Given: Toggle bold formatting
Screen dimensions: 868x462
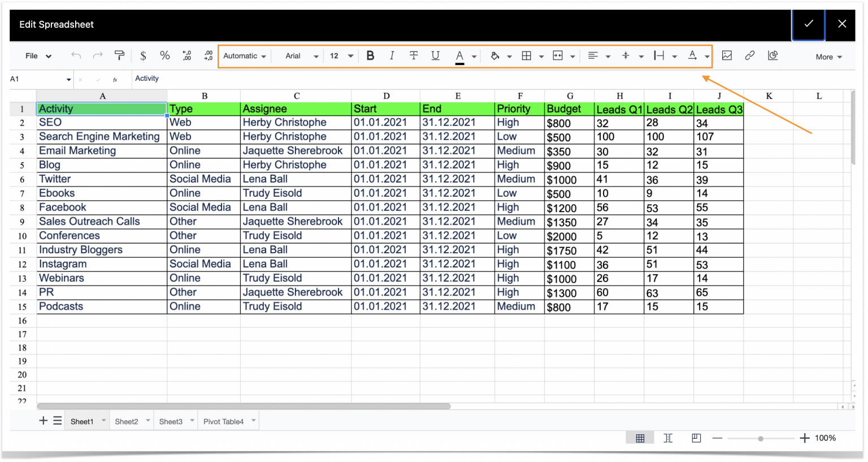Looking at the screenshot, I should (370, 55).
